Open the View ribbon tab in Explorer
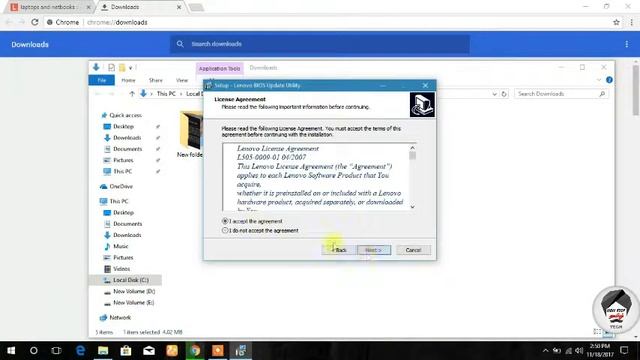This screenshot has height=360, width=640. point(182,80)
